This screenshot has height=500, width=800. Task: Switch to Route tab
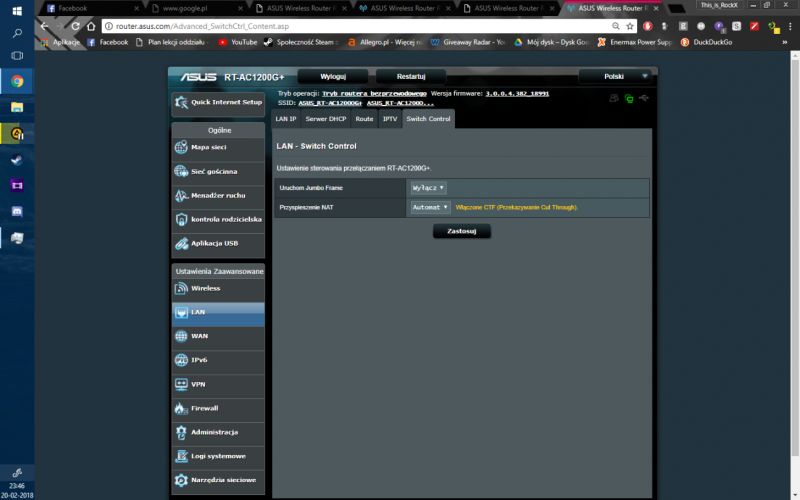point(364,119)
